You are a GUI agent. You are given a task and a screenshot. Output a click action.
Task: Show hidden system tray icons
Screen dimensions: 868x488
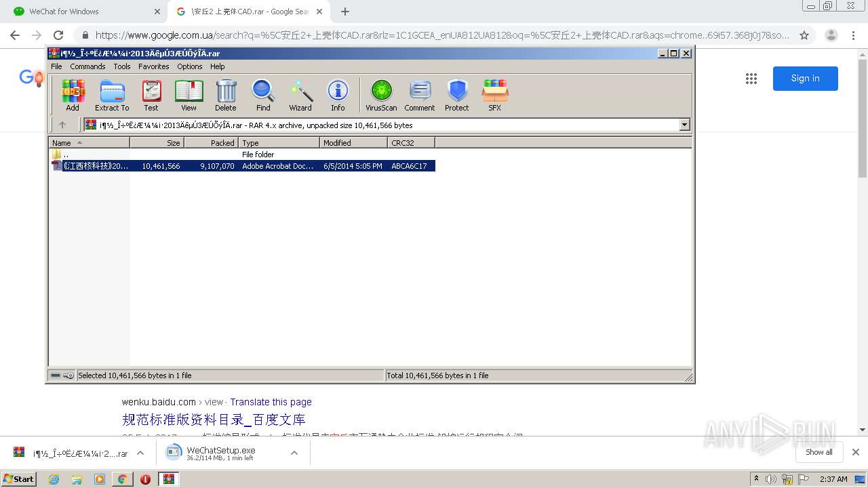[x=756, y=479]
